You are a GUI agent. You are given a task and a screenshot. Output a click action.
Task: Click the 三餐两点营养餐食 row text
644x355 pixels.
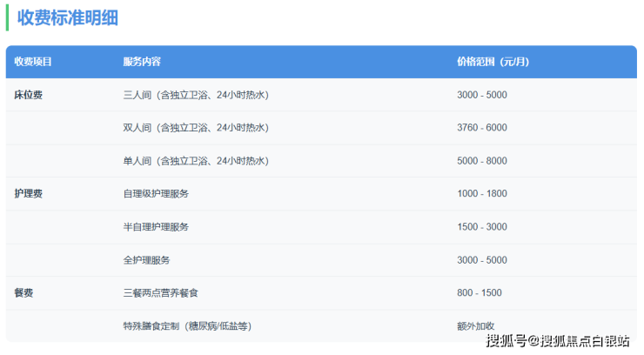[x=166, y=293]
